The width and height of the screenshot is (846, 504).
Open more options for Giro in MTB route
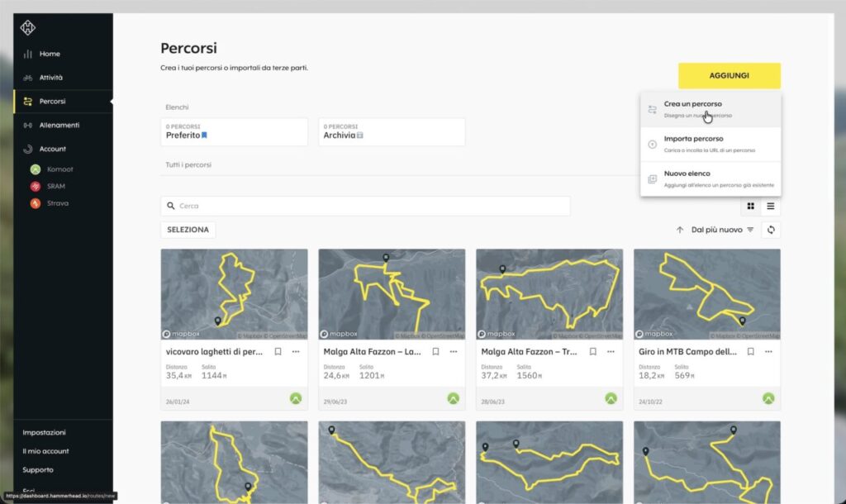click(768, 351)
